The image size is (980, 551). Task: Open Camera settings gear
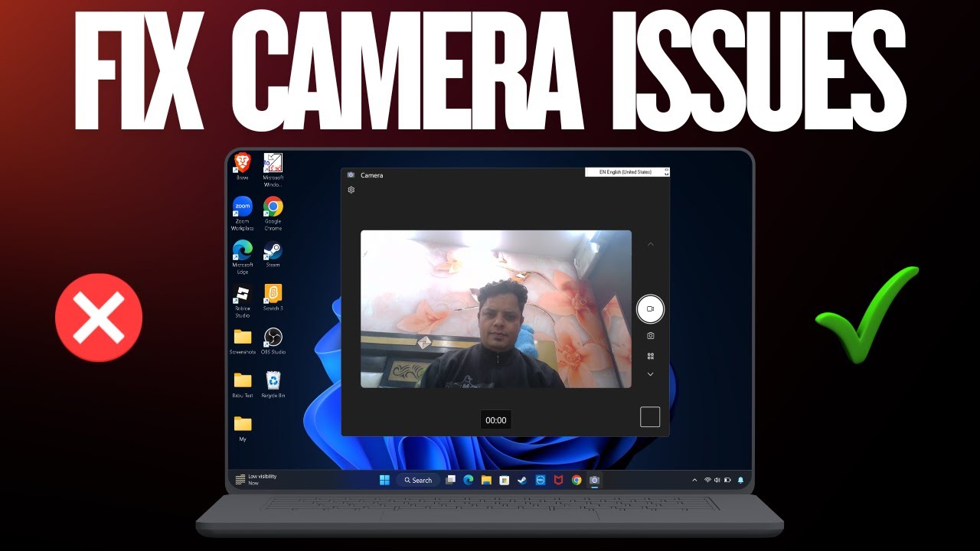tap(351, 190)
